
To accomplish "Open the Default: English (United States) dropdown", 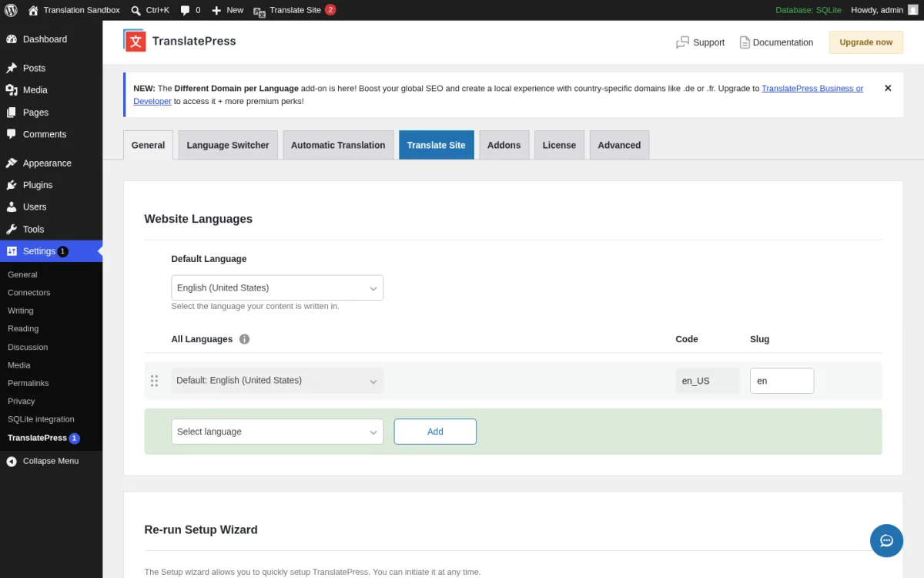I will click(x=277, y=381).
